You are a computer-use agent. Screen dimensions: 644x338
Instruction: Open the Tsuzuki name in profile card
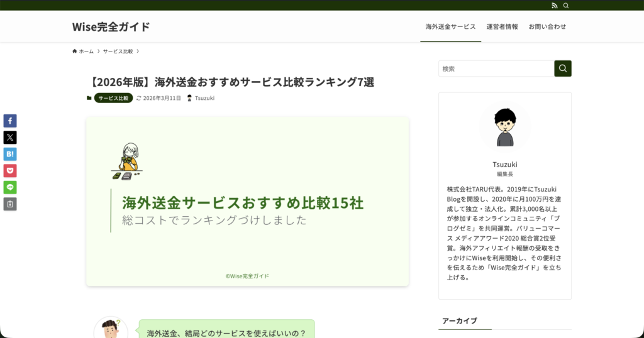click(x=505, y=165)
